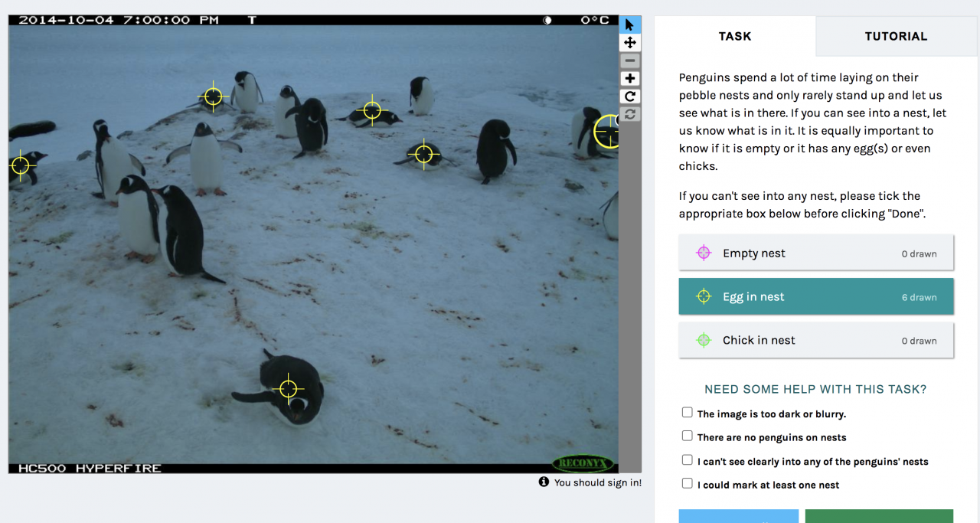
Task: Click the "NEED SOME HELP WITH THIS TASK?" heading
Action: coord(815,389)
